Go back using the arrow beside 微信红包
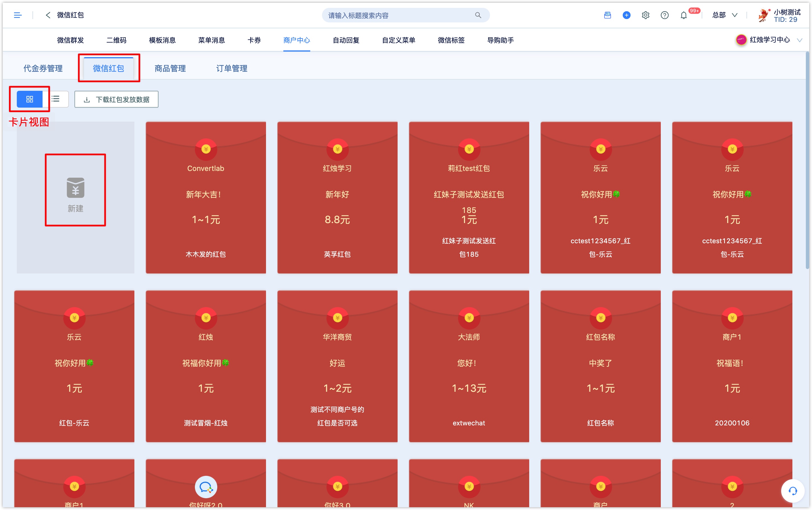This screenshot has height=510, width=812. tap(48, 15)
